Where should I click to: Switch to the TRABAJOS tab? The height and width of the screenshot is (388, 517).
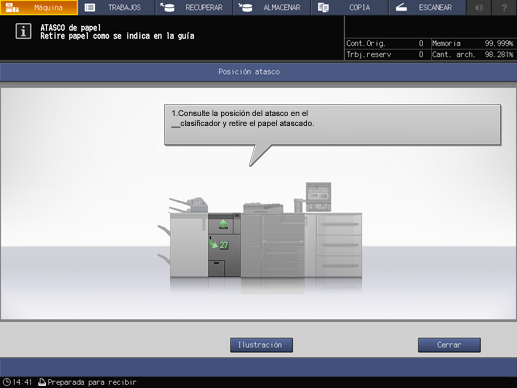click(x=117, y=7)
